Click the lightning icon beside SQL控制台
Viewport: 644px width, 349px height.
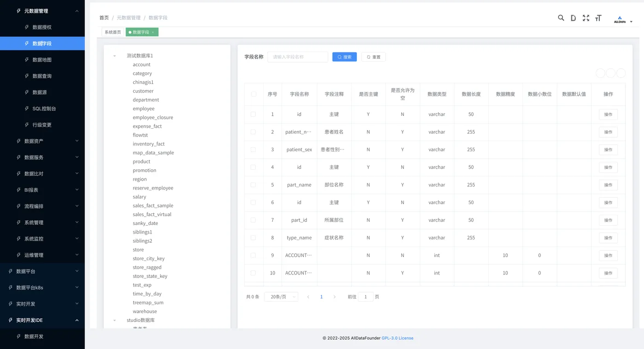(x=27, y=109)
